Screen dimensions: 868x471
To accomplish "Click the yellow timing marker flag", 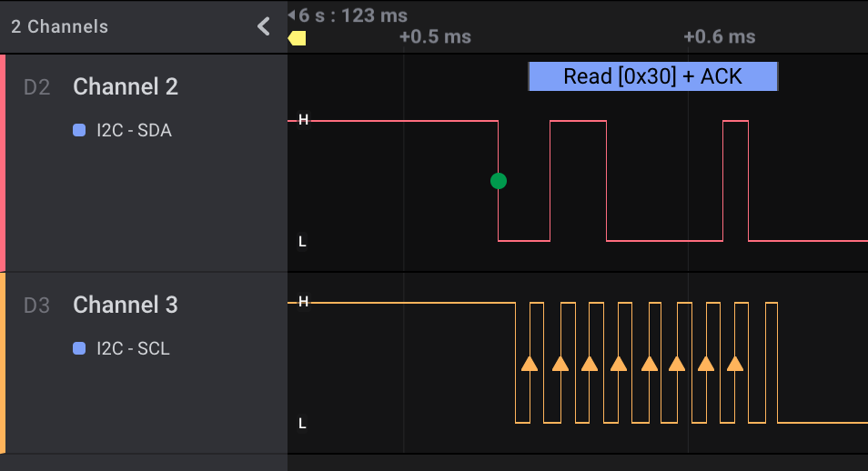I will pos(297,38).
